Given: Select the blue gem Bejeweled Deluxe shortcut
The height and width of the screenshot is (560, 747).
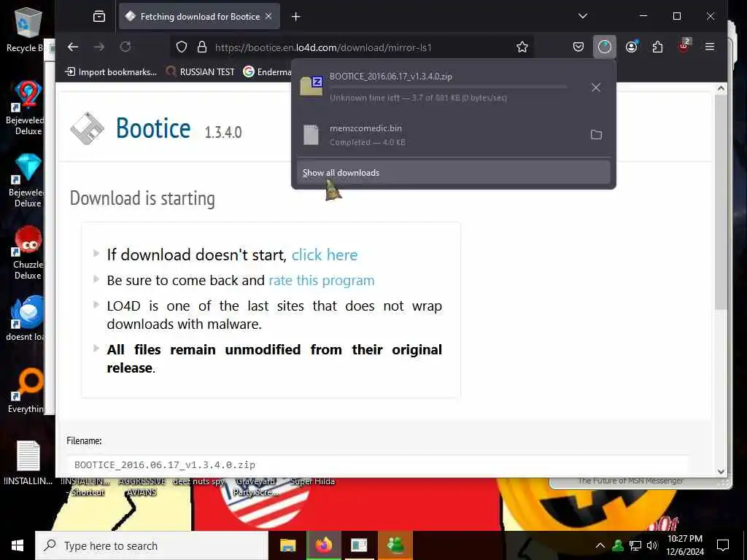Looking at the screenshot, I should click(26, 181).
